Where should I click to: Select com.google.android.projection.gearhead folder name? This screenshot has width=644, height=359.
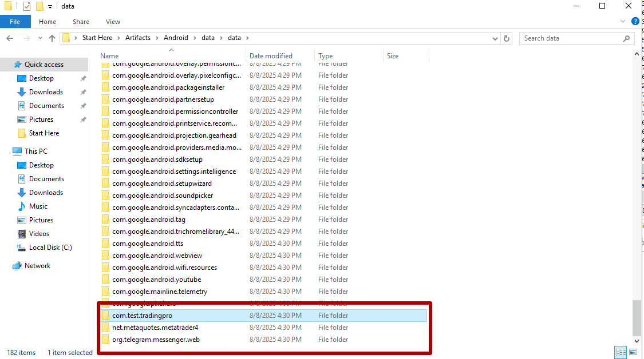tap(174, 135)
